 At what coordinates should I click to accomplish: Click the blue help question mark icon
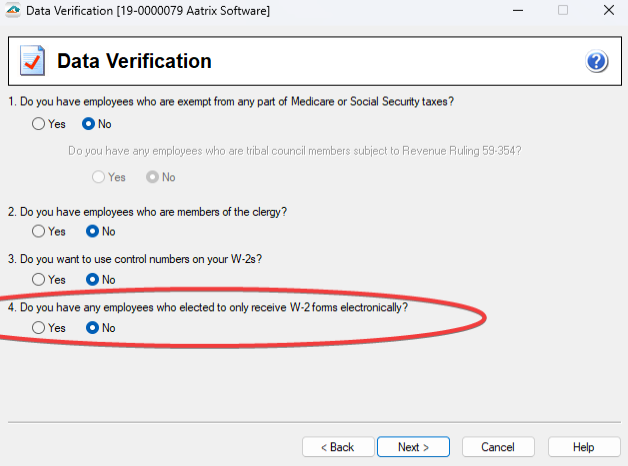pos(596,62)
